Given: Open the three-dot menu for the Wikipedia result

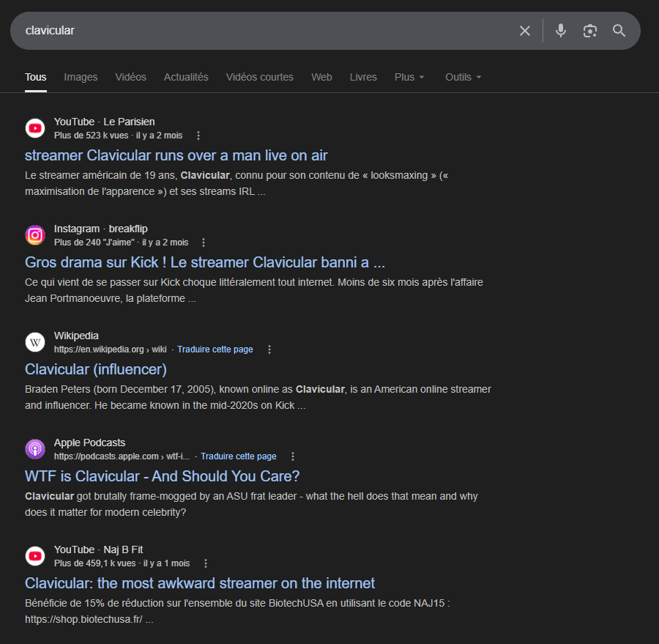Looking at the screenshot, I should point(269,349).
